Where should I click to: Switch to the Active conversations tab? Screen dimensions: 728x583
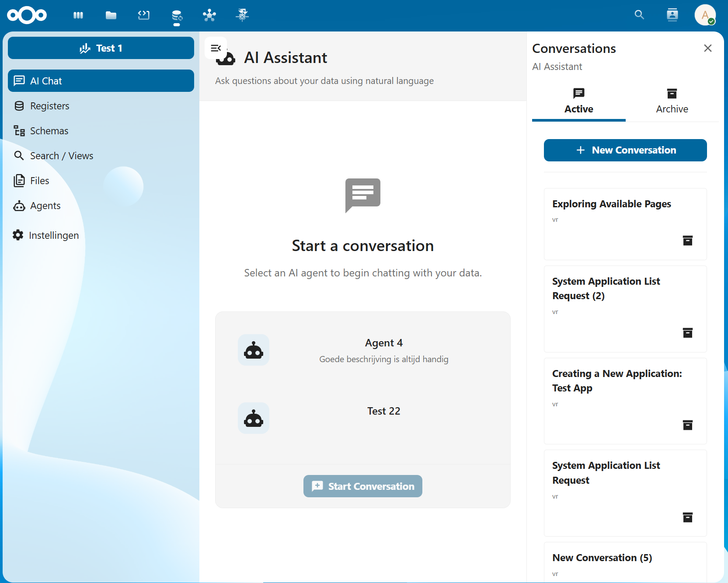click(x=578, y=101)
